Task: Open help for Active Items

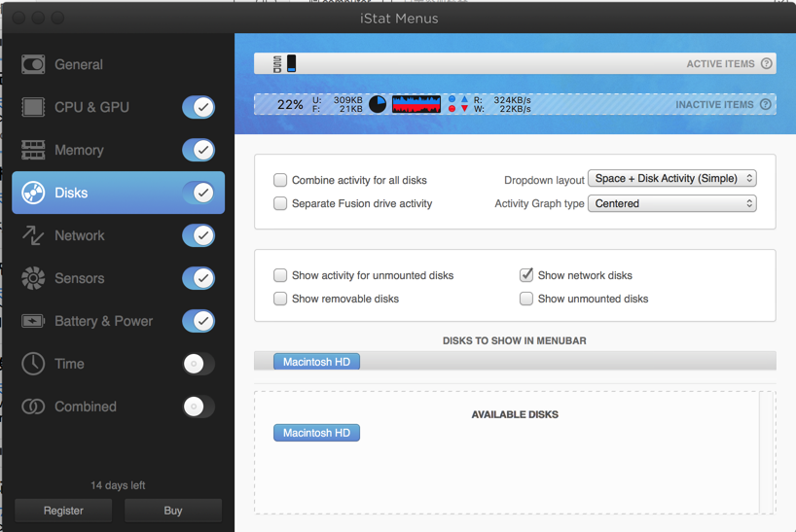Action: (x=767, y=63)
